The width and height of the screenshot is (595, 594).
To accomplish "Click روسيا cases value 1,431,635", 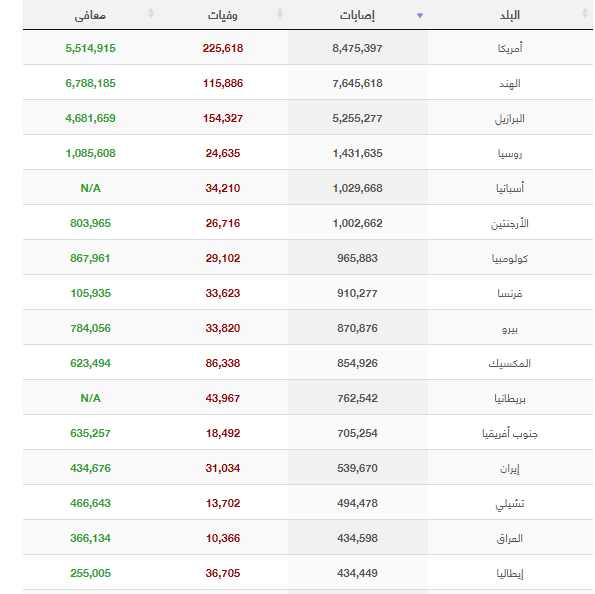I will (357, 153).
